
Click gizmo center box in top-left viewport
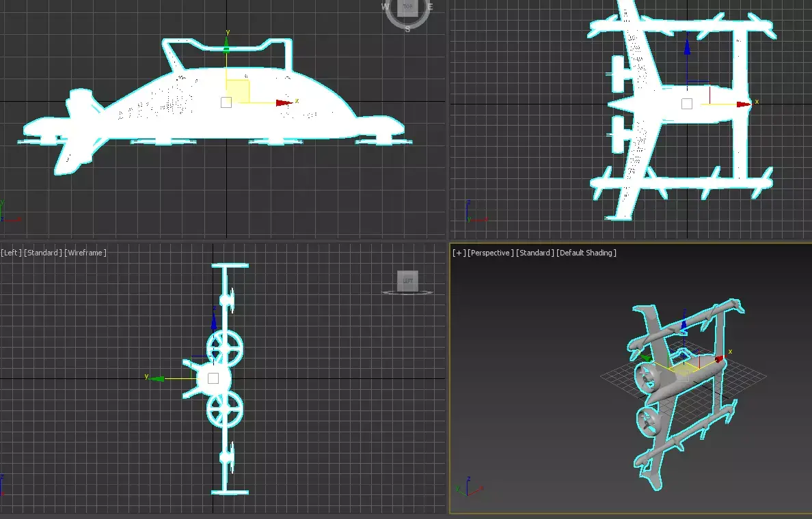pyautogui.click(x=226, y=102)
